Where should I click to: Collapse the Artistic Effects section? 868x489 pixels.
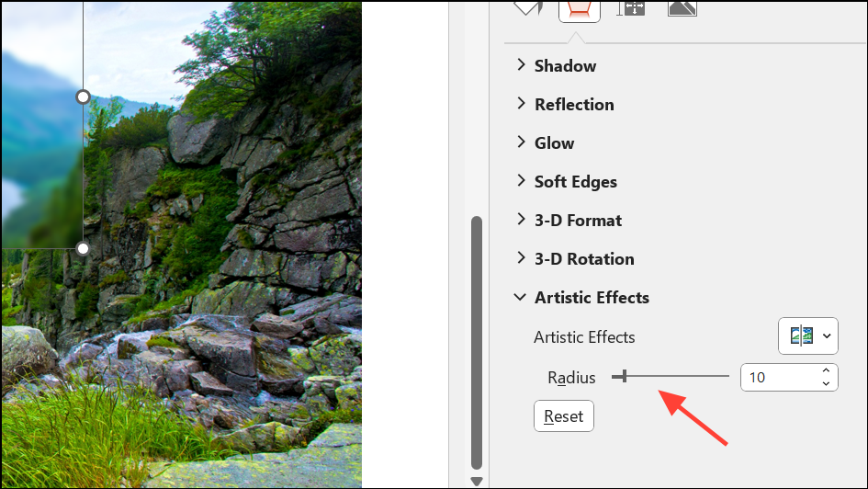pyautogui.click(x=581, y=298)
